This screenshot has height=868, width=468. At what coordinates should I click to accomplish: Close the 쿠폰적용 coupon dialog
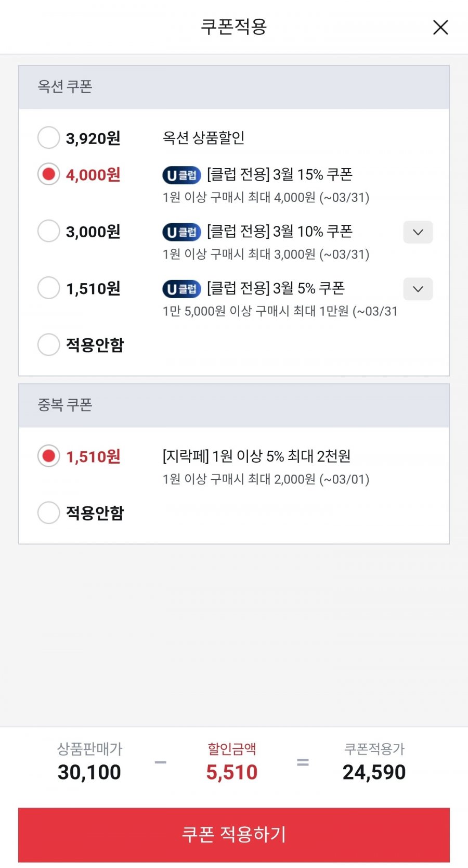pos(440,27)
